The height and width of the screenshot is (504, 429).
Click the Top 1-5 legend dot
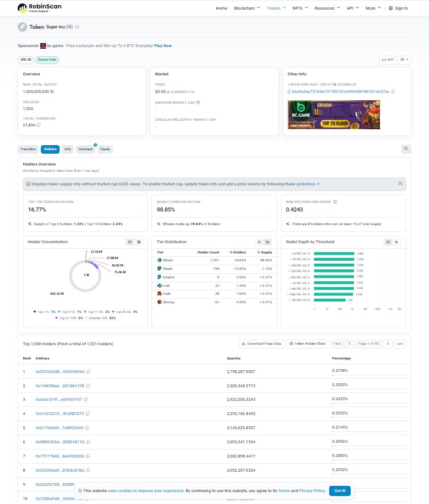35,311
